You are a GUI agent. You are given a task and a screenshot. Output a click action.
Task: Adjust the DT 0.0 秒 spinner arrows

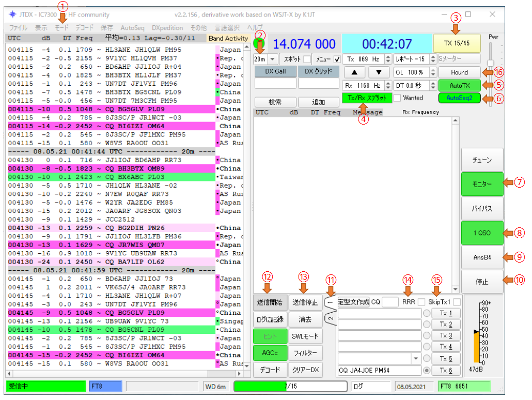433,86
